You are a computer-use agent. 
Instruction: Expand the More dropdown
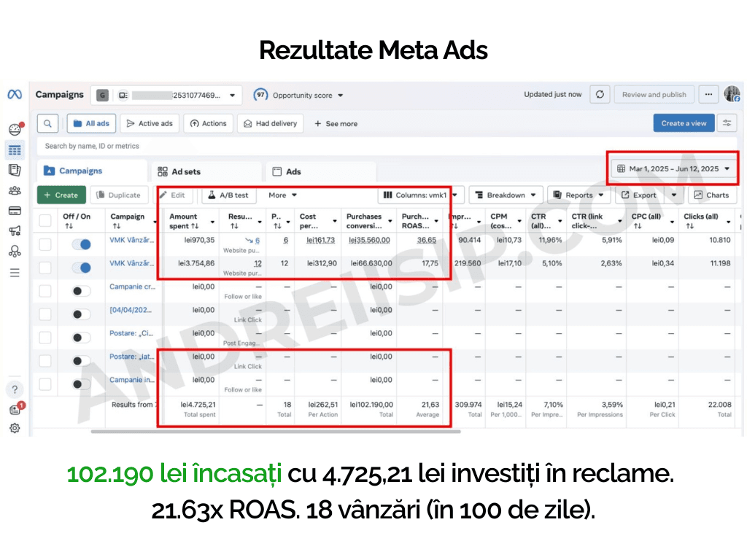point(282,195)
